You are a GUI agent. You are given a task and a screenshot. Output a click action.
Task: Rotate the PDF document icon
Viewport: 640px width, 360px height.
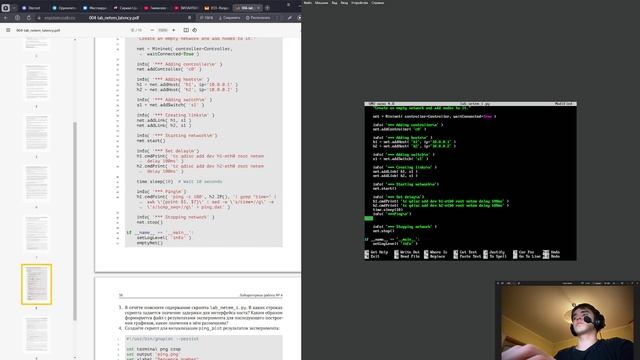tap(195, 30)
